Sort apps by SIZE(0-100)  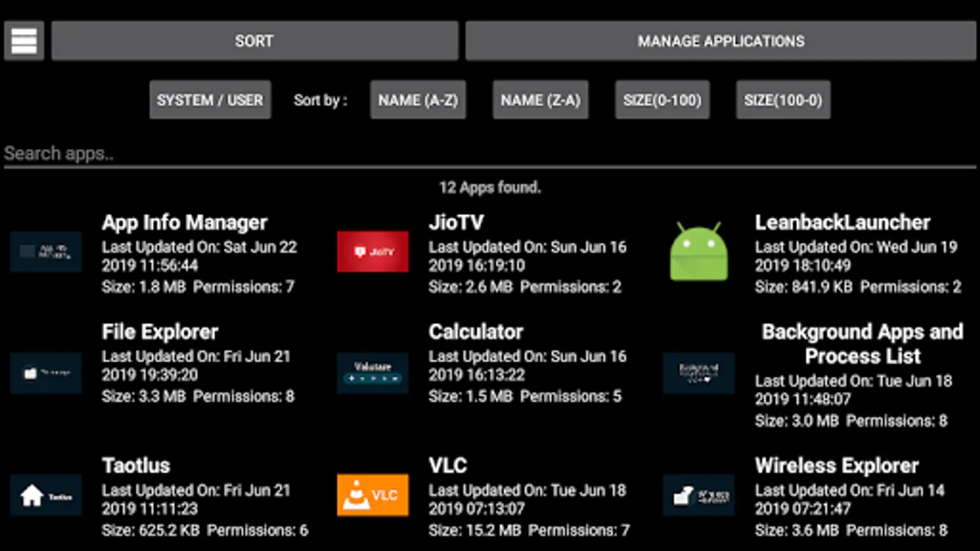click(x=662, y=100)
